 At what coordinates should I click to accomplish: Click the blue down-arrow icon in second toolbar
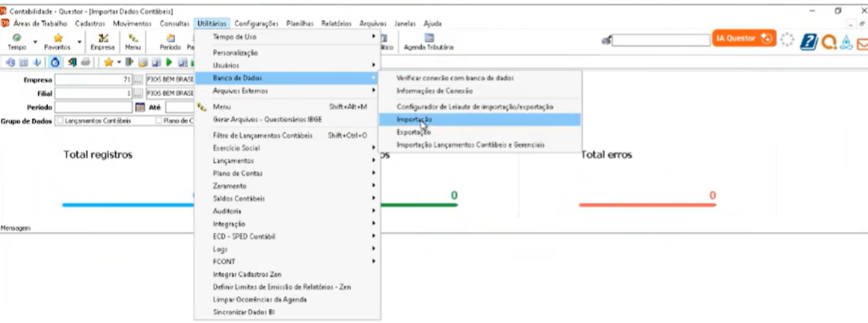coord(37,63)
